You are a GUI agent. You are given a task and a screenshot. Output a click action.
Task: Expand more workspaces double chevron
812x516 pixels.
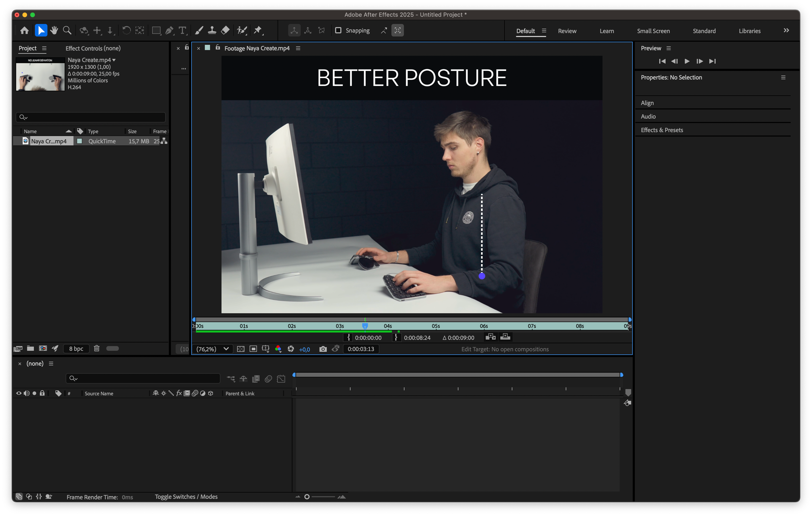(x=786, y=30)
